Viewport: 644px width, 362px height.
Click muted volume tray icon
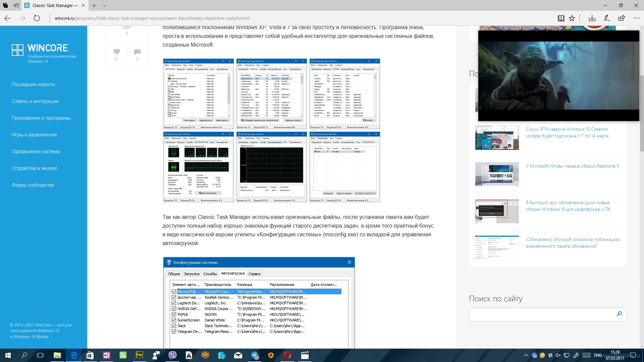pos(558,355)
